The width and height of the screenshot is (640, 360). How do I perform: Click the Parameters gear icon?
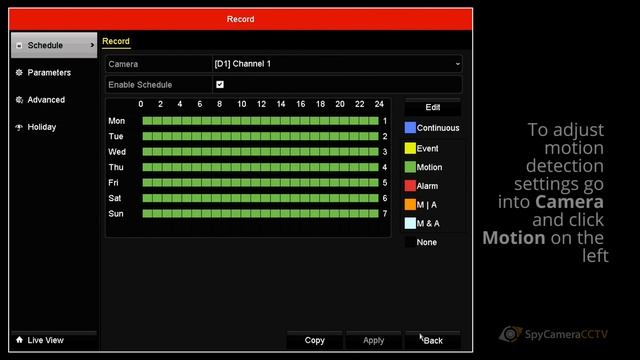[x=19, y=73]
